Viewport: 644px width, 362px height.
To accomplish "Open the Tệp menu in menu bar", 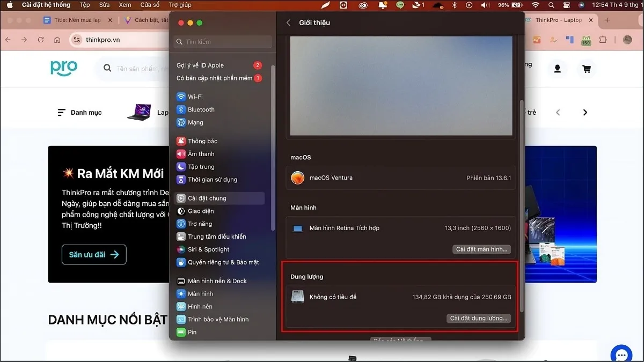I will click(x=85, y=5).
